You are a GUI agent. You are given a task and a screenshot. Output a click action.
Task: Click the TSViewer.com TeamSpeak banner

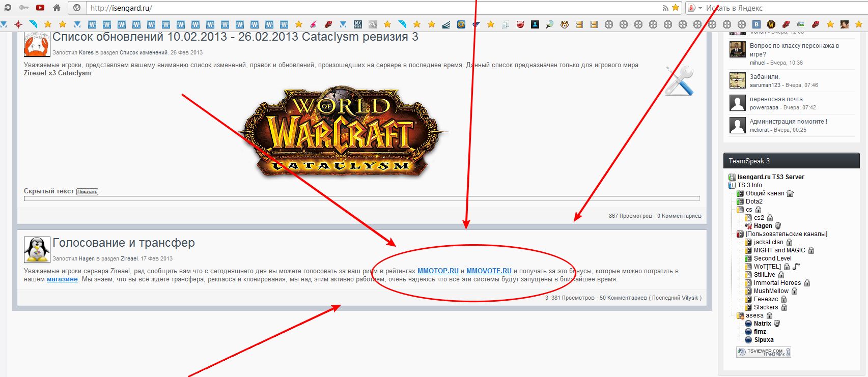[x=764, y=352]
